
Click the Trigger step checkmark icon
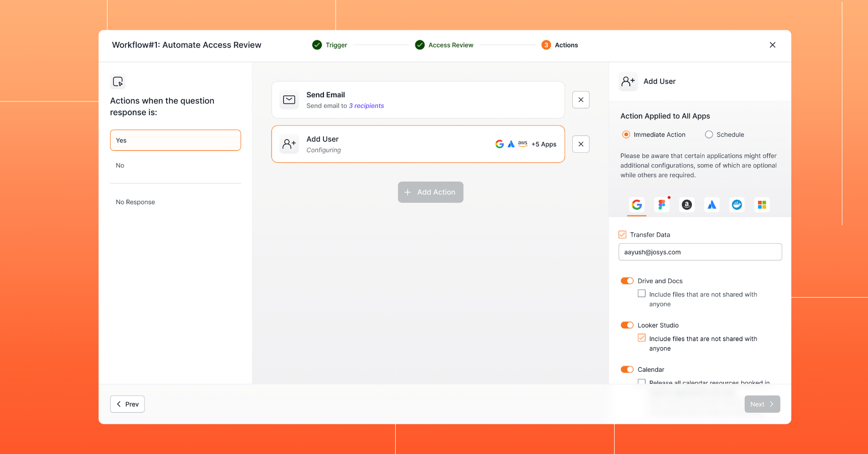pyautogui.click(x=317, y=45)
